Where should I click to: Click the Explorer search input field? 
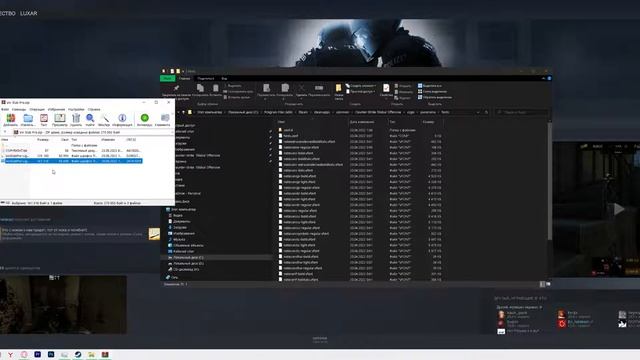tap(521, 112)
